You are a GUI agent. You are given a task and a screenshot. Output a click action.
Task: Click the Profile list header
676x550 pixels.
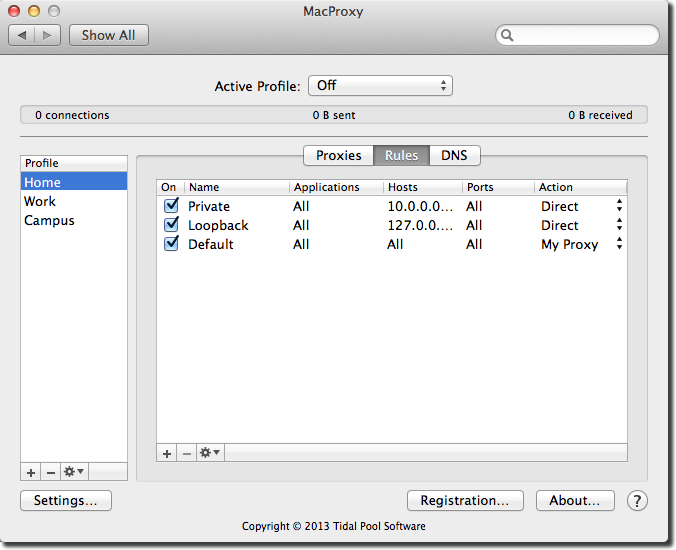point(74,163)
